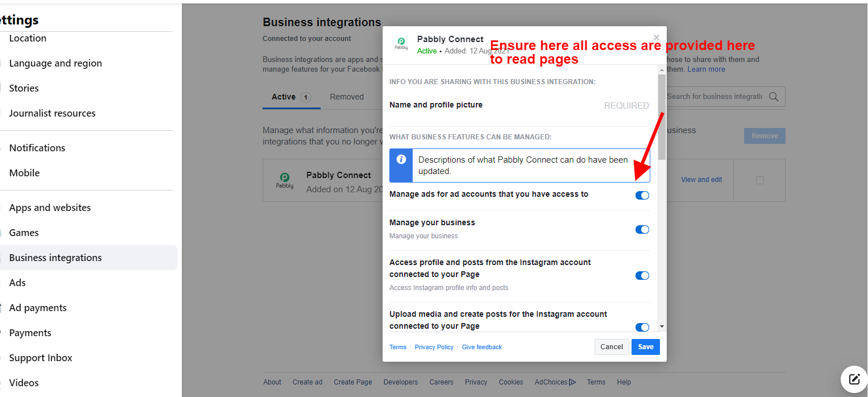Screen dimensions: 868x397
Task: Open Stories settings
Action: (24, 88)
